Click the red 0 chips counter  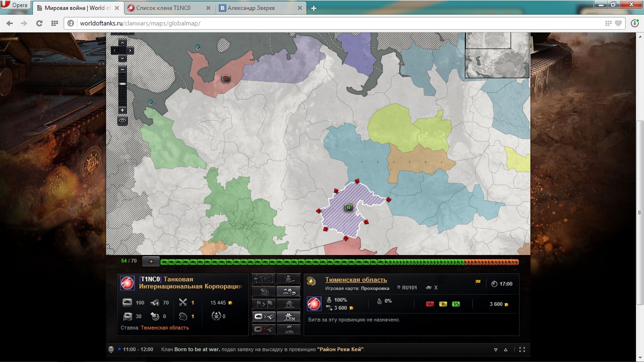[x=429, y=304]
